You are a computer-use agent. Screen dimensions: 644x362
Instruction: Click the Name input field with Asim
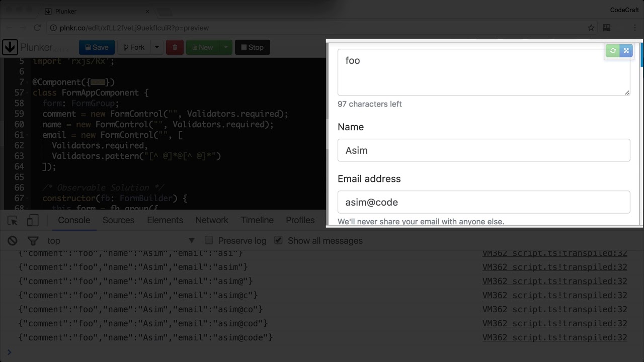tap(484, 150)
